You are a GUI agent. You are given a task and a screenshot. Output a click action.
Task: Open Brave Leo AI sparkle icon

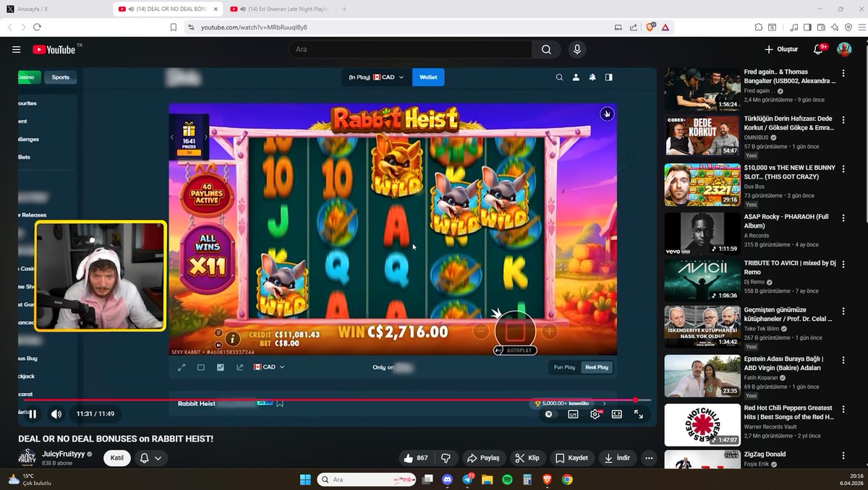click(x=835, y=27)
